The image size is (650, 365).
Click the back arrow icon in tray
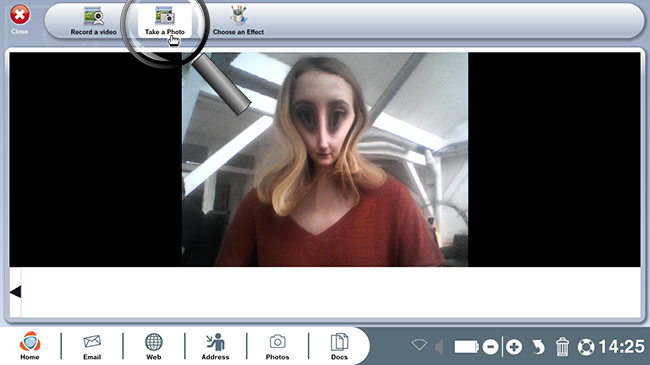538,347
